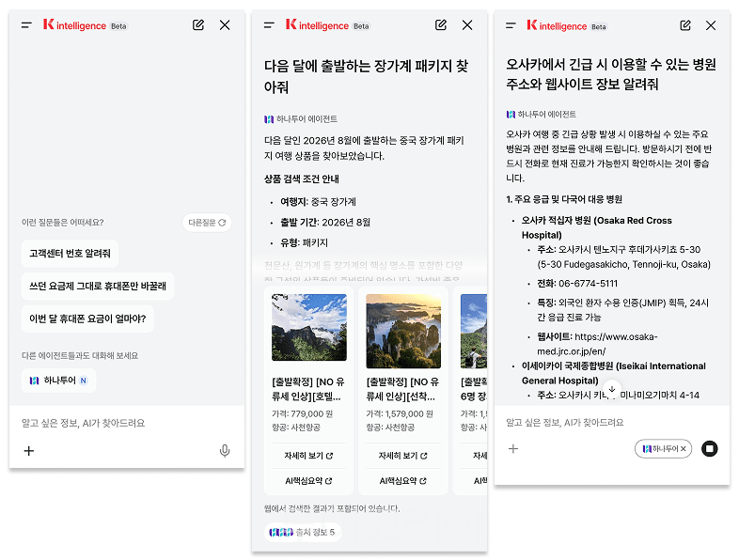Open third partially visible package photo
This screenshot has height=560, width=739.
click(x=474, y=331)
